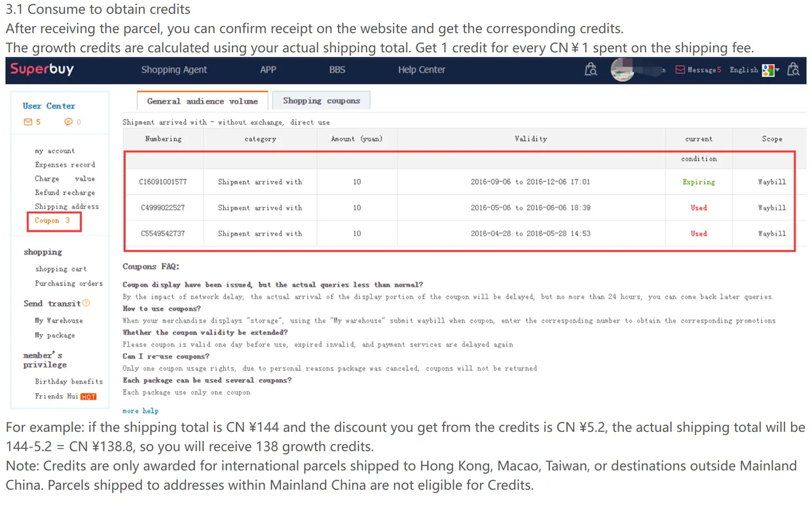Open My Warehouse in sidebar
Image resolution: width=812 pixels, height=509 pixels.
pos(59,321)
